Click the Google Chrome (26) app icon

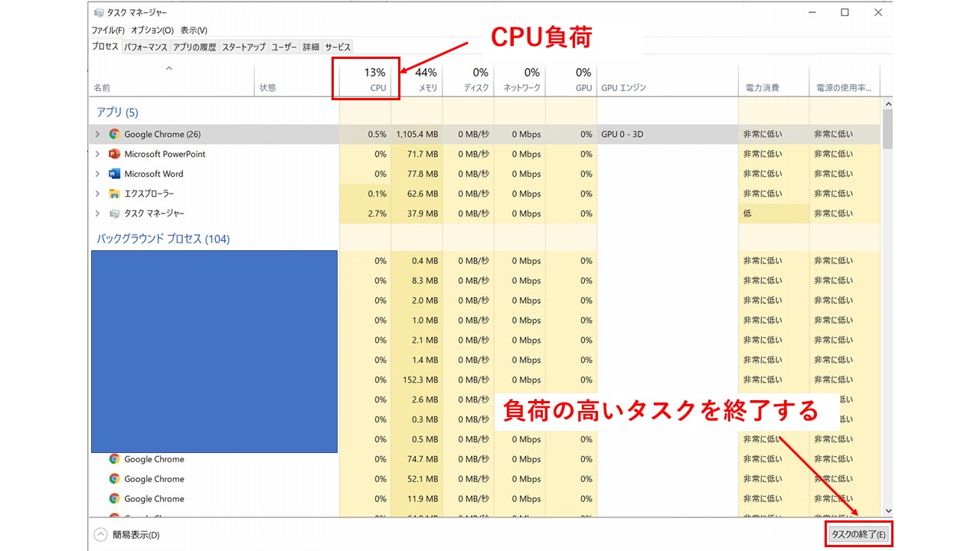pyautogui.click(x=114, y=134)
